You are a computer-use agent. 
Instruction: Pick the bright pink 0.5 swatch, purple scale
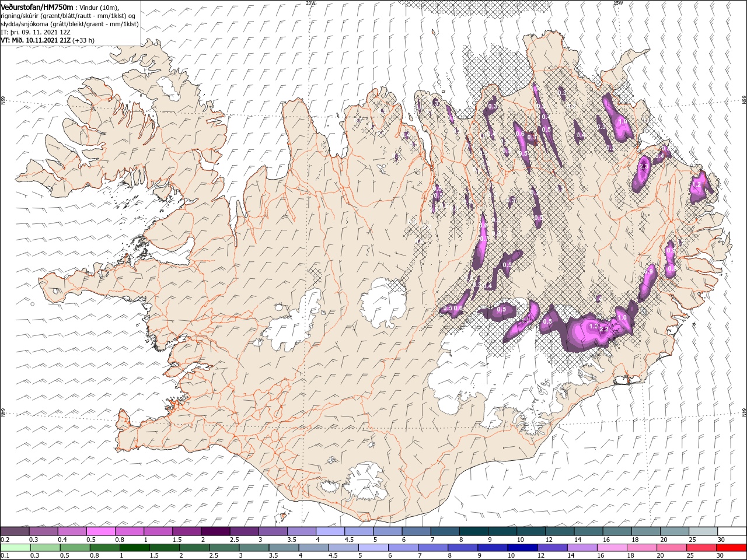[x=101, y=531]
